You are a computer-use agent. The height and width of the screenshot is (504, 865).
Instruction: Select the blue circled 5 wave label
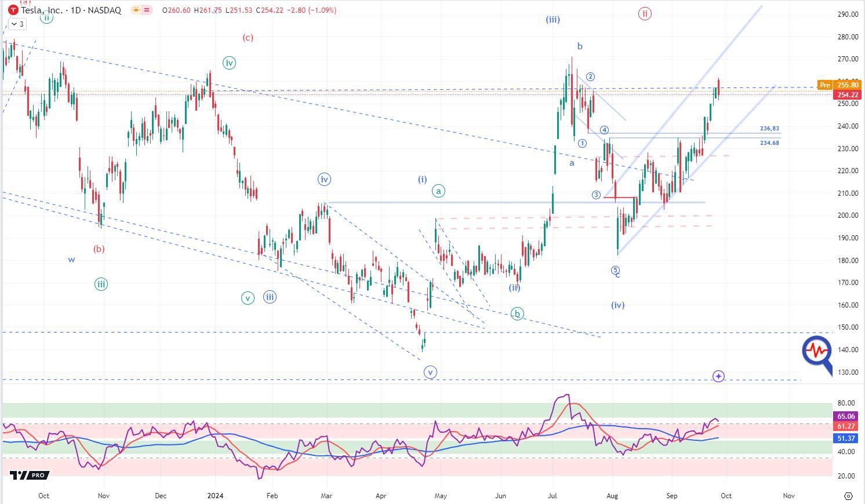[x=616, y=270]
